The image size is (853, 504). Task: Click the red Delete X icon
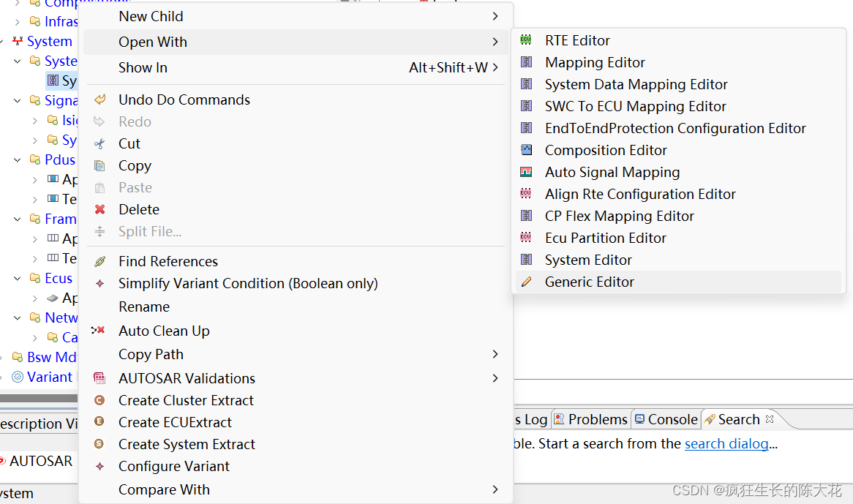point(100,209)
